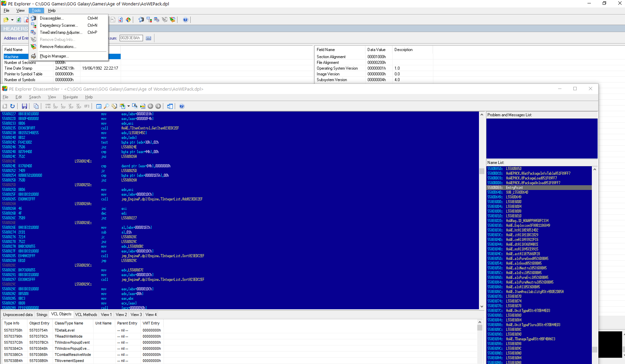Click the Reload file icon in main toolbar
This screenshot has height=364, width=625.
(19, 20)
